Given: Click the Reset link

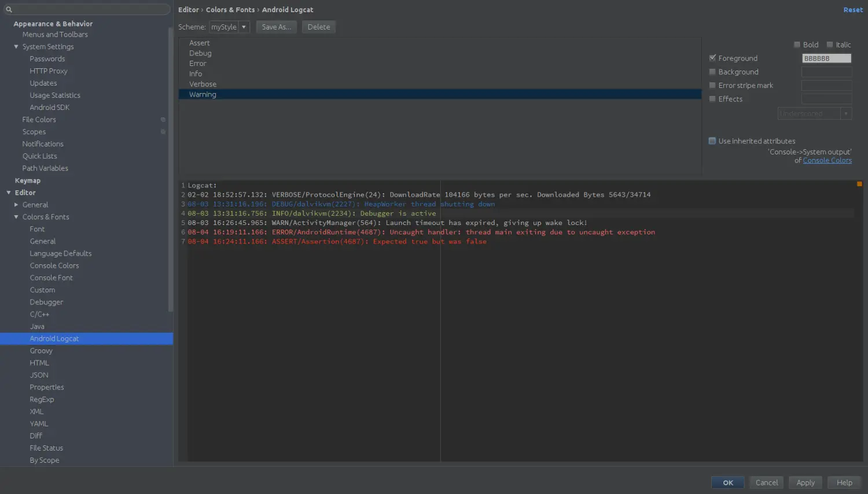Looking at the screenshot, I should click(x=853, y=10).
